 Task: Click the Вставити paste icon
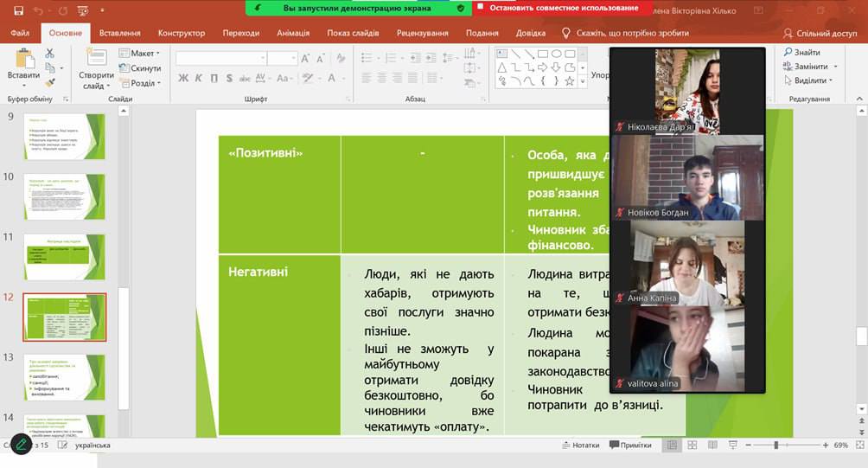(x=23, y=65)
